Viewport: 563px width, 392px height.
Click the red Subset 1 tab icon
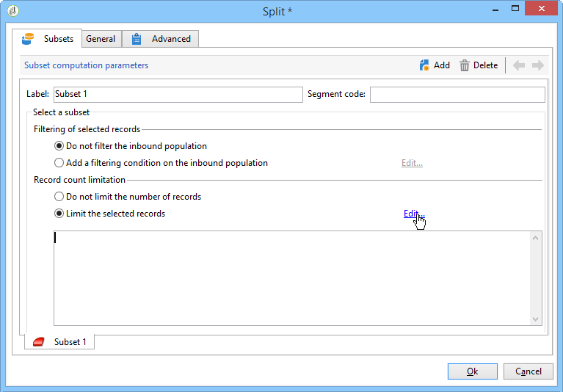[39, 342]
